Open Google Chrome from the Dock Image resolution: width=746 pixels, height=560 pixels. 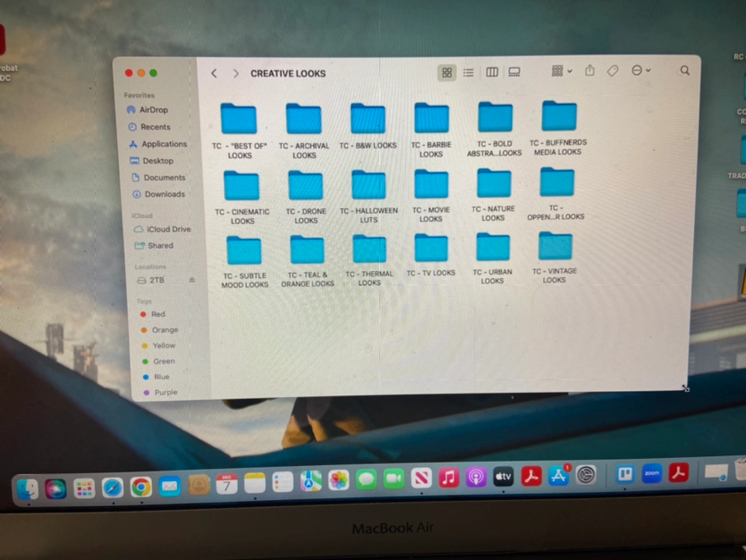[140, 487]
